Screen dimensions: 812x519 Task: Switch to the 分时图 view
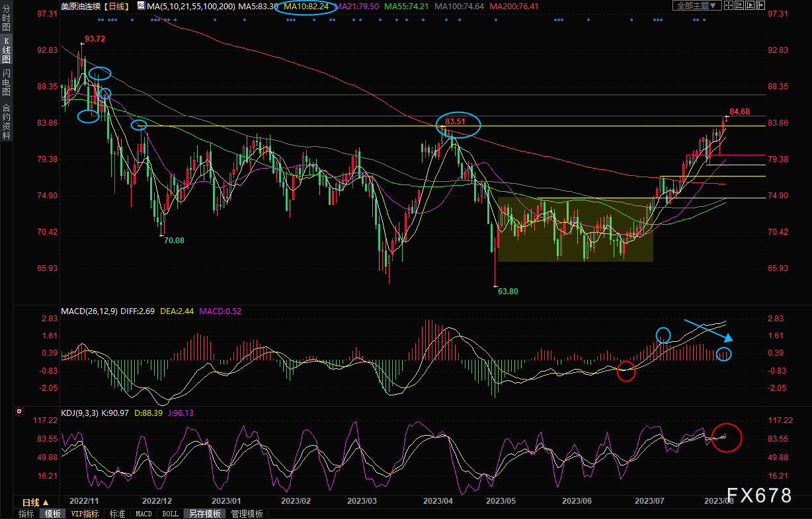pyautogui.click(x=6, y=19)
